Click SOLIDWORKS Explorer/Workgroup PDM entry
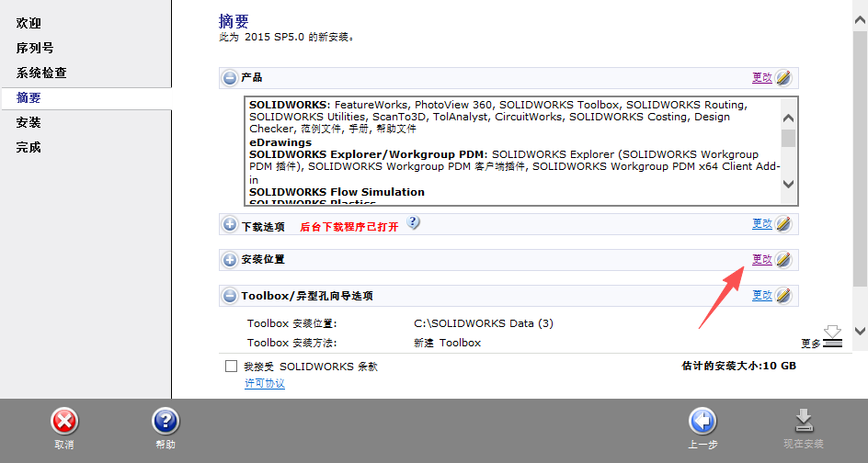This screenshot has height=463, width=868. (367, 154)
